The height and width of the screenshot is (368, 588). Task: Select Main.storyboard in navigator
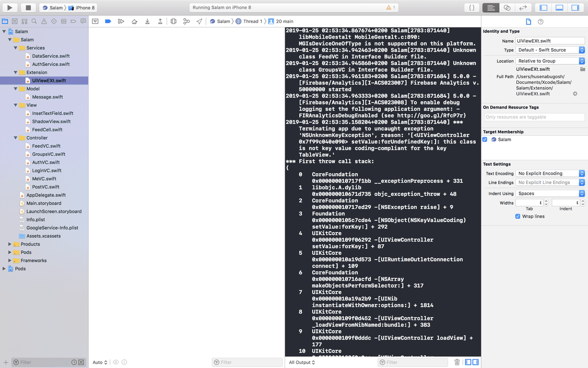[44, 203]
